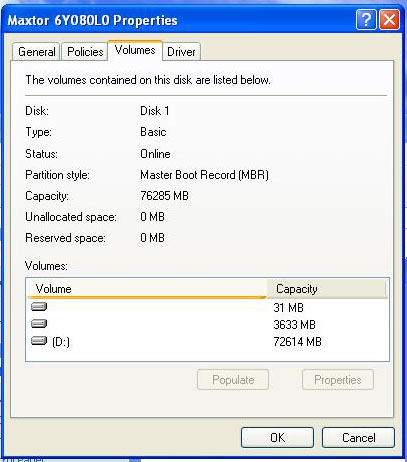407x462 pixels.
Task: Click the Unallocated space 0 MB value
Action: [152, 217]
